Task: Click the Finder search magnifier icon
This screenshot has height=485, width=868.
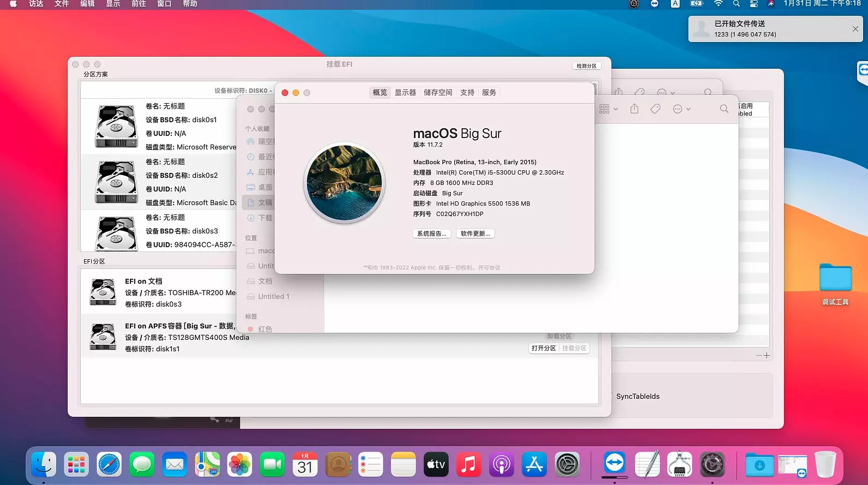Action: tap(724, 109)
